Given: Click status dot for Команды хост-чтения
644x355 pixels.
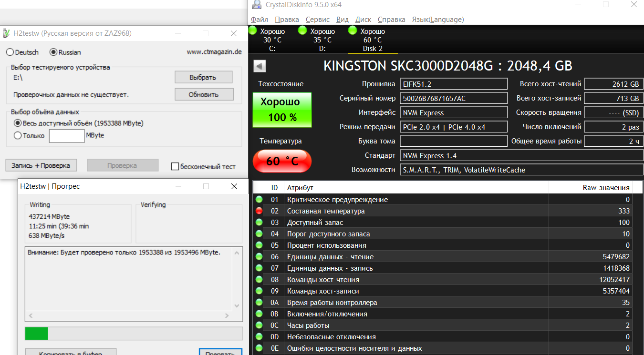Looking at the screenshot, I should 259,280.
